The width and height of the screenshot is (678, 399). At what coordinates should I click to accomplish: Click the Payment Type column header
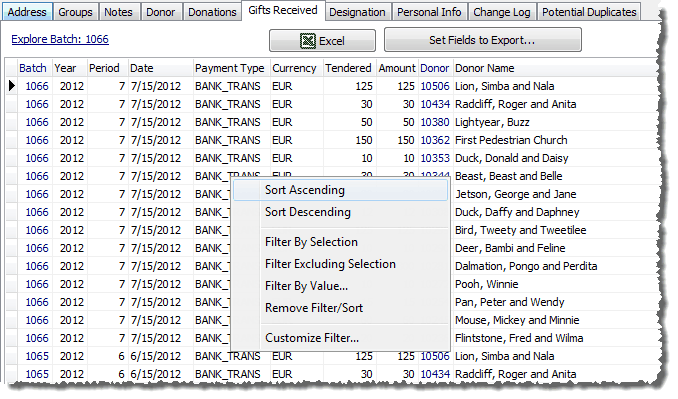click(x=230, y=68)
